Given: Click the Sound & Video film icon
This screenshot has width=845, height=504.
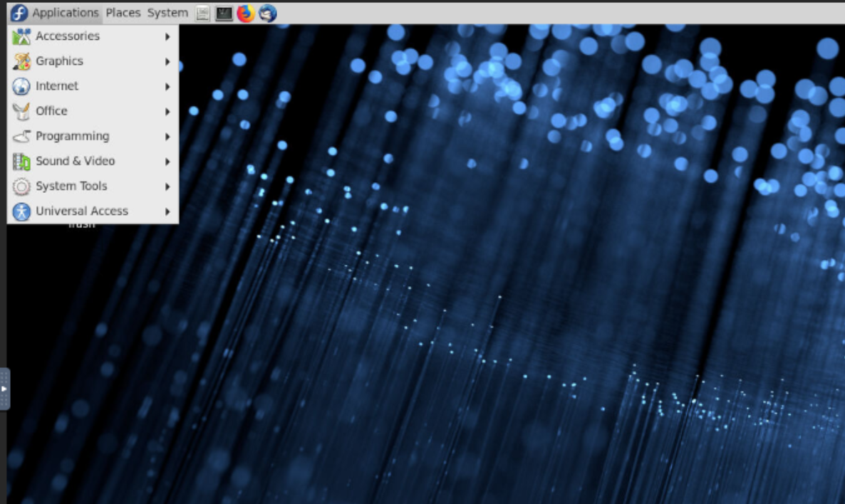Looking at the screenshot, I should point(22,162).
